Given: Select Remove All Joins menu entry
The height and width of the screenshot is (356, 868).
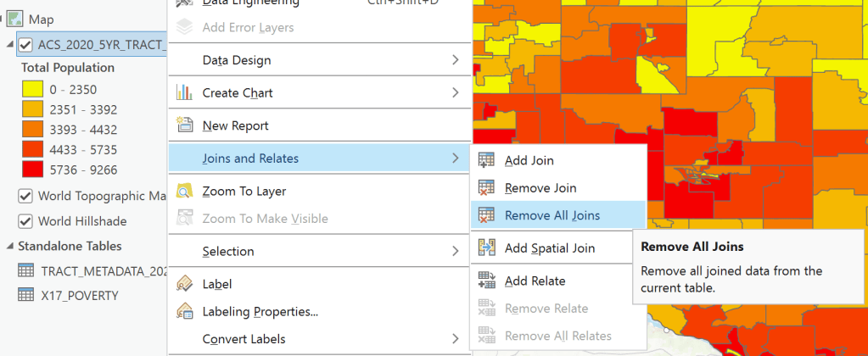Looking at the screenshot, I should tap(552, 215).
